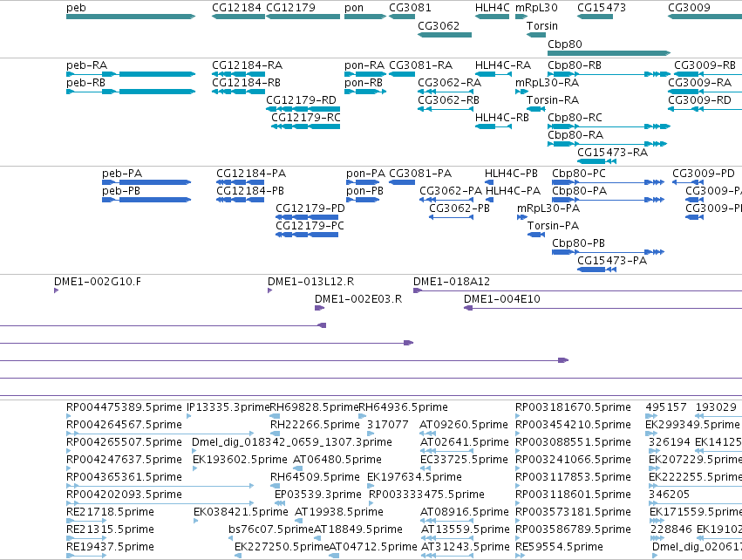Click EST EP03539.3prime
The height and width of the screenshot is (560, 742).
click(x=318, y=495)
